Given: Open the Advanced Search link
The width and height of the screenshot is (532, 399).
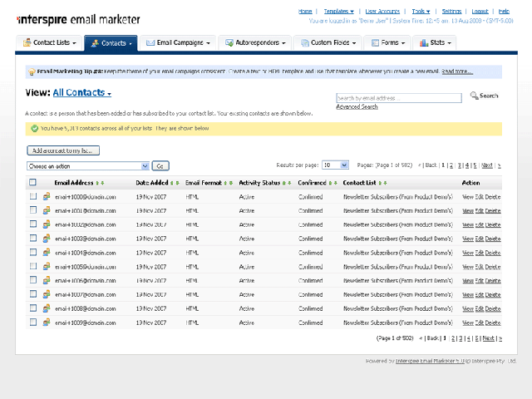Looking at the screenshot, I should coord(357,107).
